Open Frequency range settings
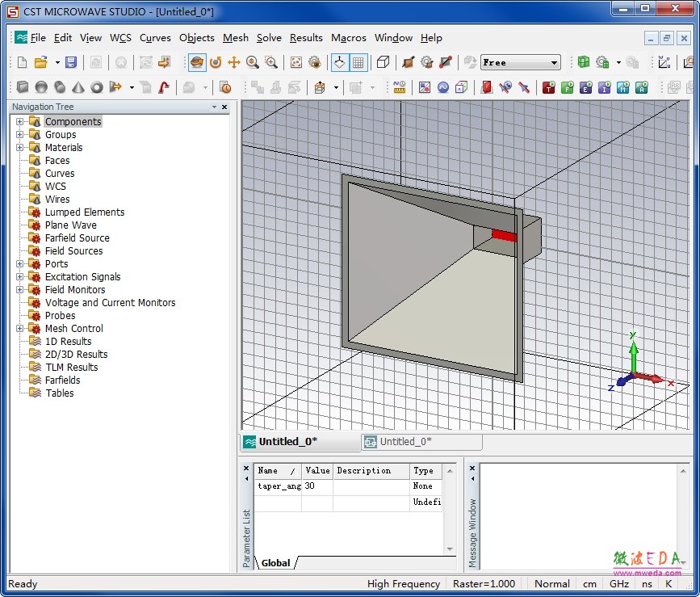Screen dimensions: 700x597 (x=443, y=87)
